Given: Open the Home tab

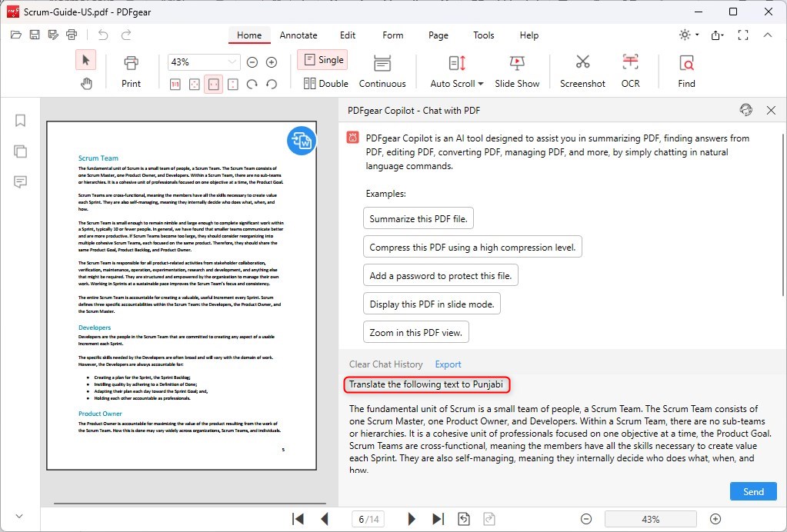Looking at the screenshot, I should coord(249,35).
